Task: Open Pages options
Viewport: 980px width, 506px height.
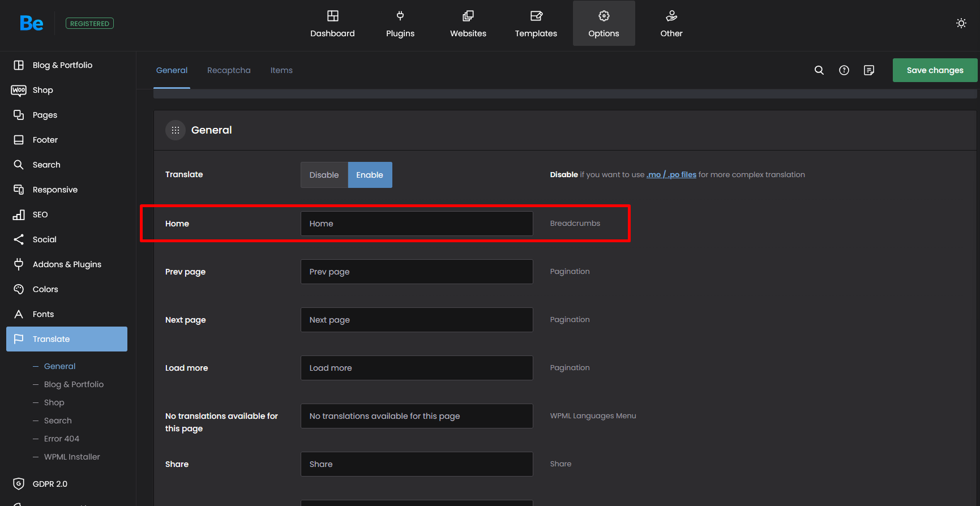Action: [x=67, y=115]
